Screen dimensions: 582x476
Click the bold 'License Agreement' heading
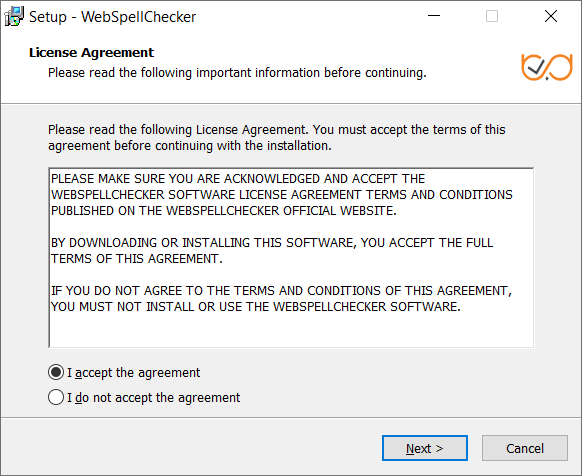pos(91,53)
